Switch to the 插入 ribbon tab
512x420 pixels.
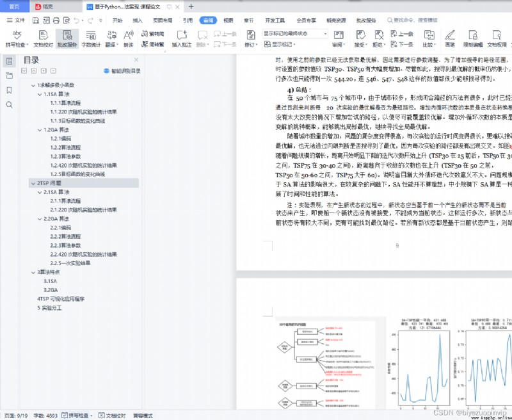[x=138, y=20]
